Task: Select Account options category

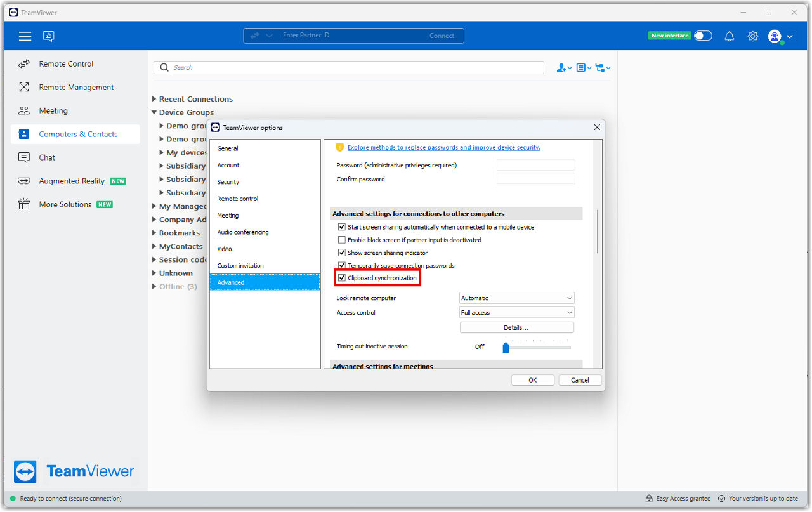Action: [x=265, y=165]
